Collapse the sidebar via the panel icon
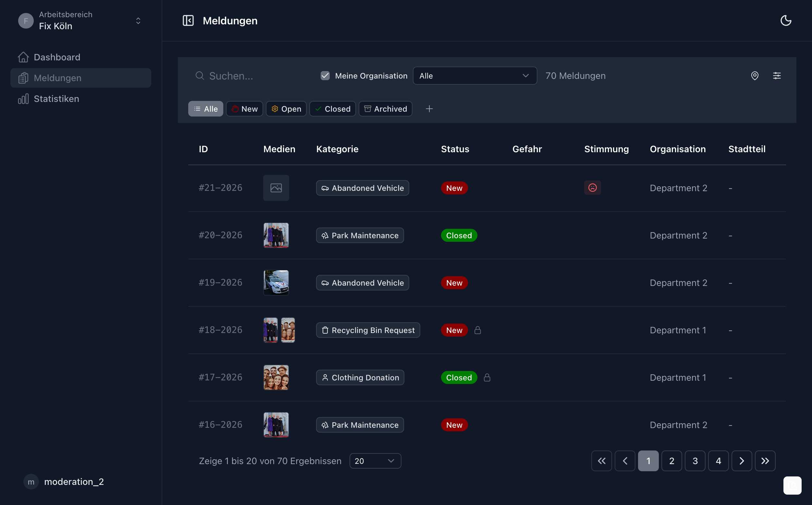Image resolution: width=812 pixels, height=505 pixels. (188, 20)
